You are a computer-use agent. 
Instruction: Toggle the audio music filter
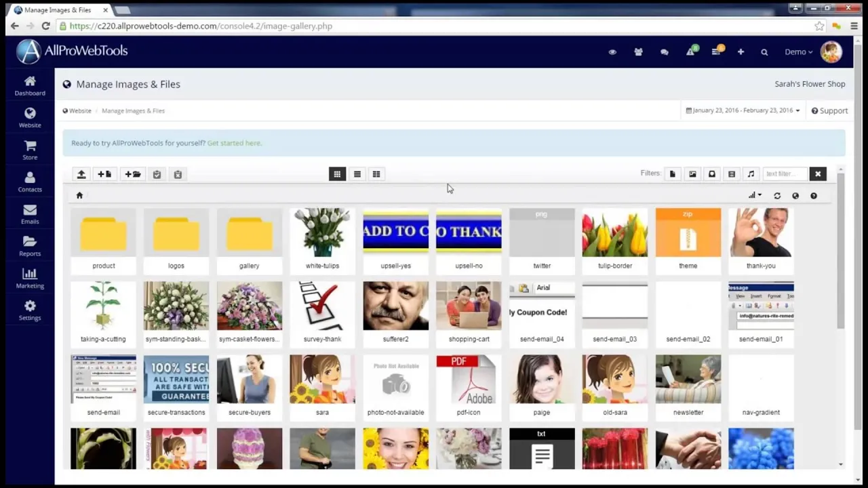(x=751, y=174)
